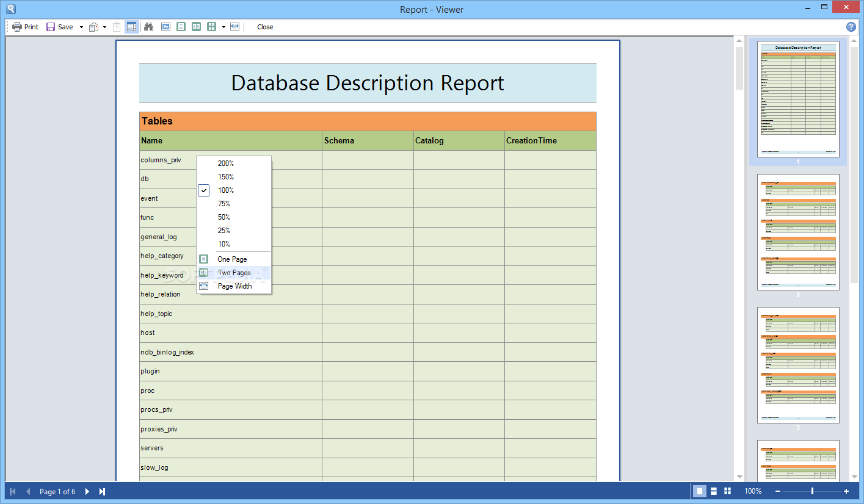Click the proxies_priv table row
The width and height of the screenshot is (864, 504).
pyautogui.click(x=368, y=429)
